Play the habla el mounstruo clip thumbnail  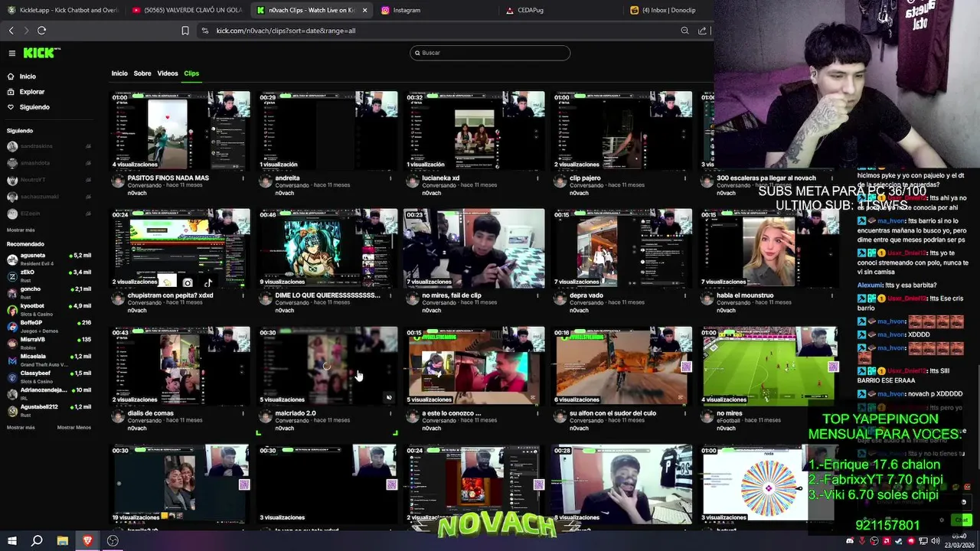(x=769, y=249)
